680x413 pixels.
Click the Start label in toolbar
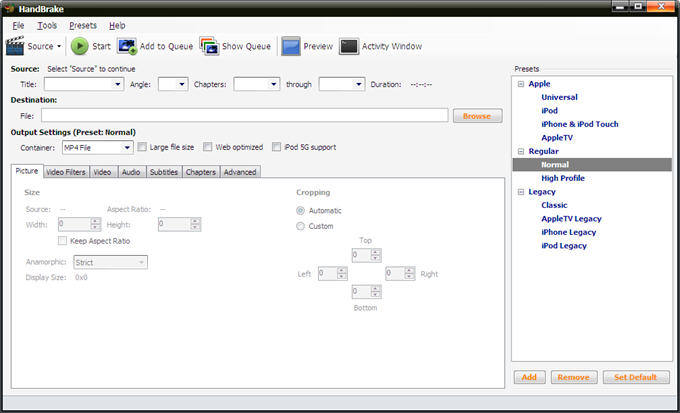tap(101, 46)
